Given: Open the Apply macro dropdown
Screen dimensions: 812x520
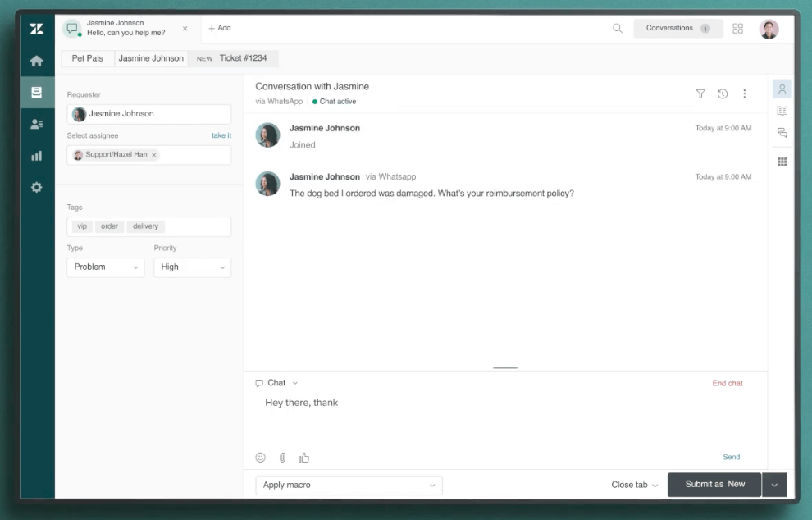Looking at the screenshot, I should click(x=349, y=485).
